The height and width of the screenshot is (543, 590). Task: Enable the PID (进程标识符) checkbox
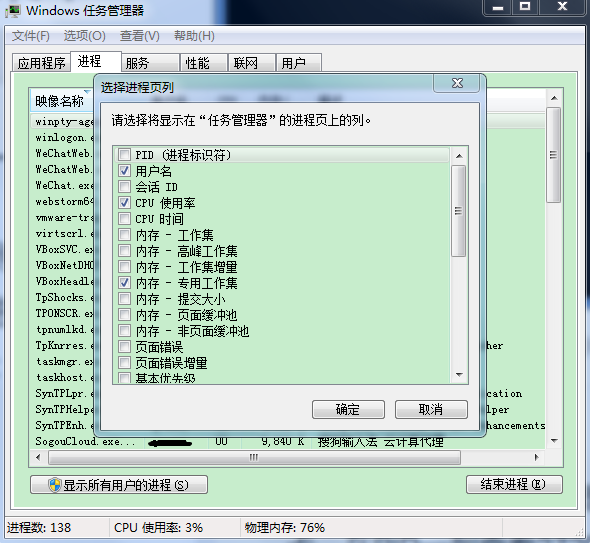point(124,155)
